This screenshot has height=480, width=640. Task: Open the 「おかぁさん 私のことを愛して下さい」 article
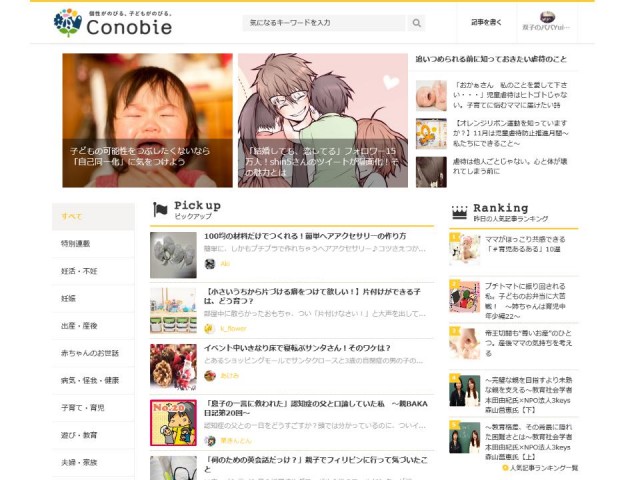click(x=510, y=95)
